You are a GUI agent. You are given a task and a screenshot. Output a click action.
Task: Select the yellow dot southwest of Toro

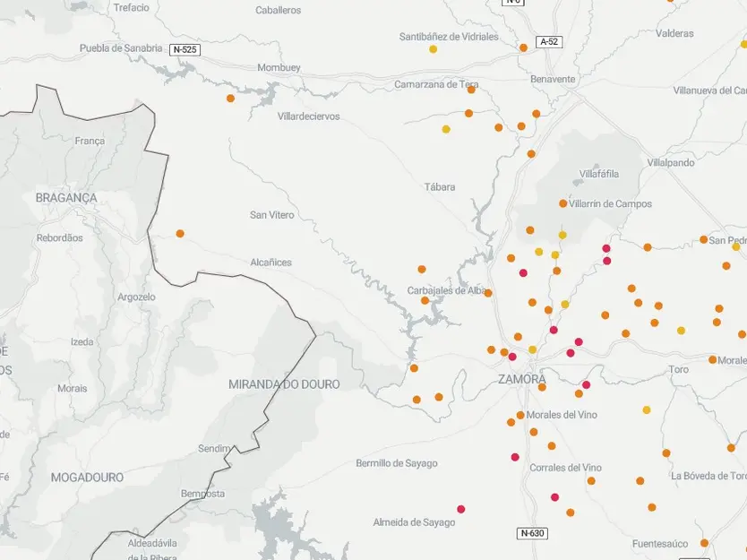click(x=647, y=409)
